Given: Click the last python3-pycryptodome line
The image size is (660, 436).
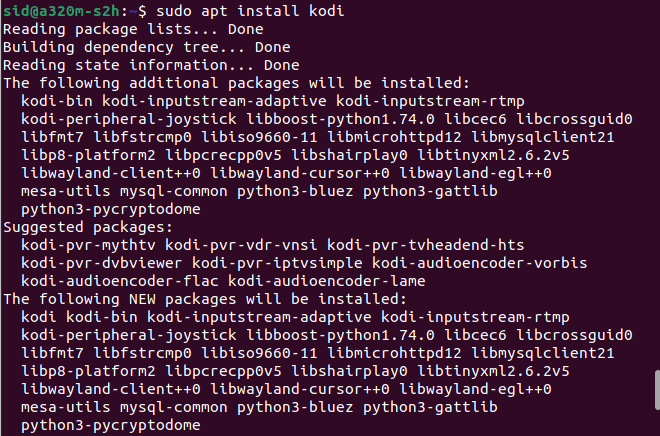Looking at the screenshot, I should [111, 425].
